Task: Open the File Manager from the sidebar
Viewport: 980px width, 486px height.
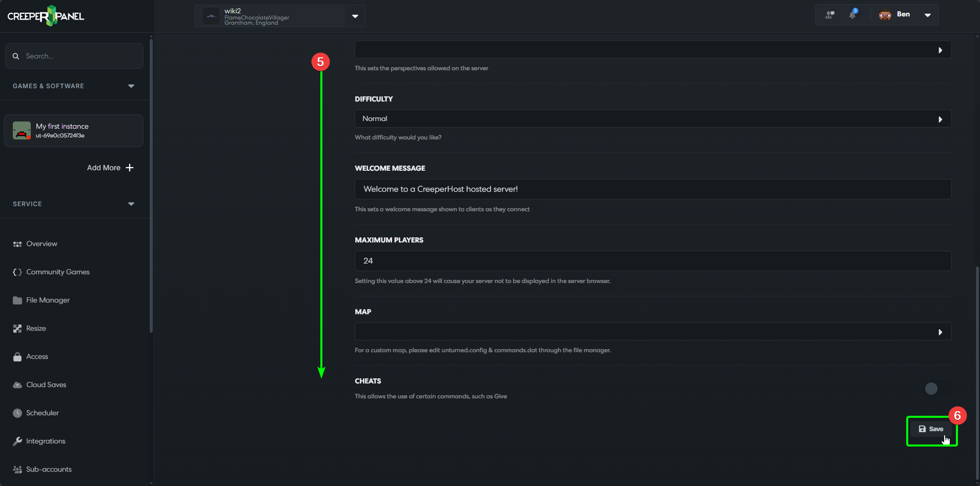Action: coord(48,300)
